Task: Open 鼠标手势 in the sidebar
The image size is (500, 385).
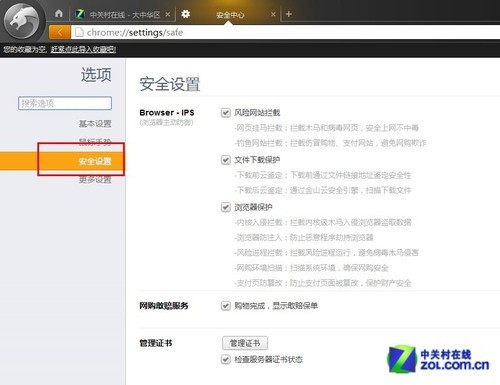Action: pyautogui.click(x=95, y=142)
